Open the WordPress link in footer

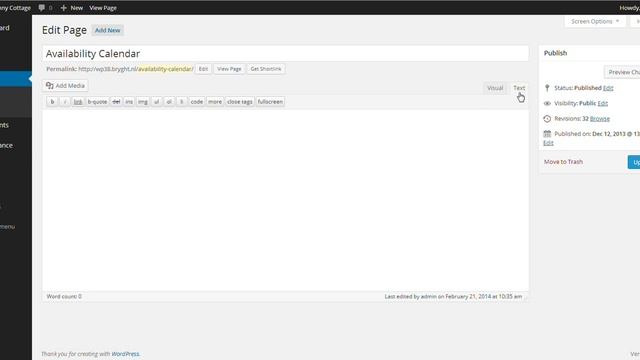pos(125,354)
